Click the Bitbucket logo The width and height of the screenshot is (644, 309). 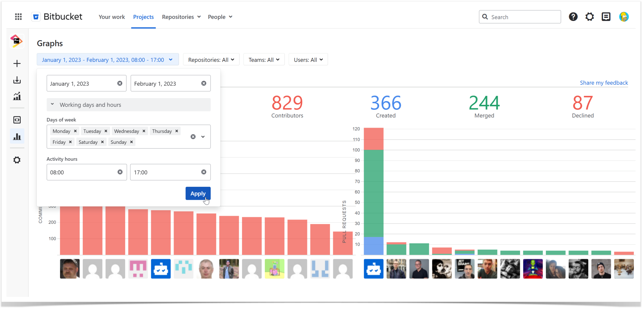(x=57, y=17)
